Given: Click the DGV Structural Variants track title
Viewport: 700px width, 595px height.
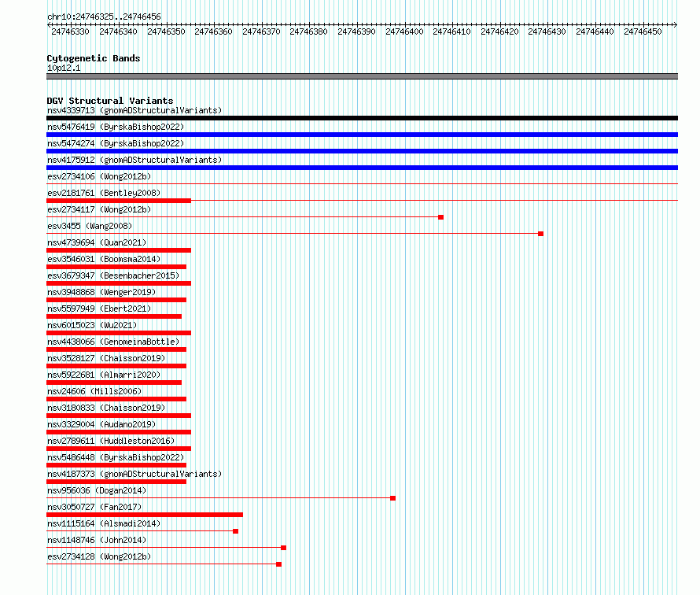Looking at the screenshot, I should coord(110,101).
